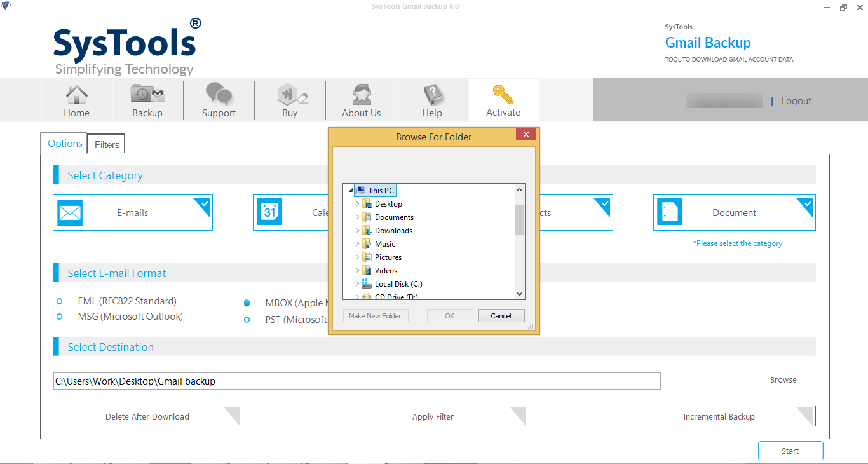868x464 pixels.
Task: Open the Support chat bubbles icon
Action: coord(219,94)
